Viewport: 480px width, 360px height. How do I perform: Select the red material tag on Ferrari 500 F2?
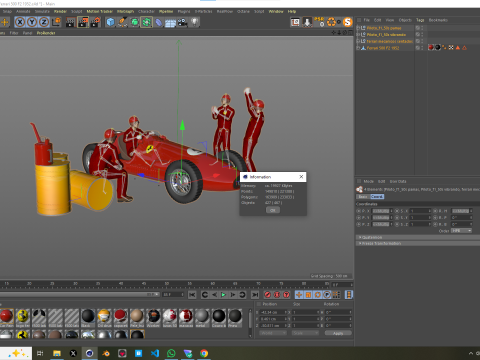431,48
